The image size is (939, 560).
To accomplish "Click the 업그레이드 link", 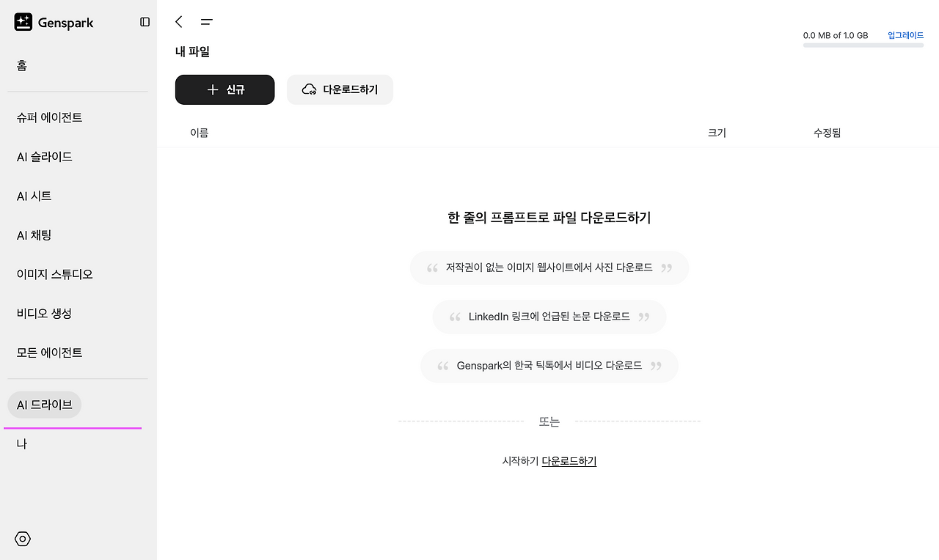I will click(905, 34).
